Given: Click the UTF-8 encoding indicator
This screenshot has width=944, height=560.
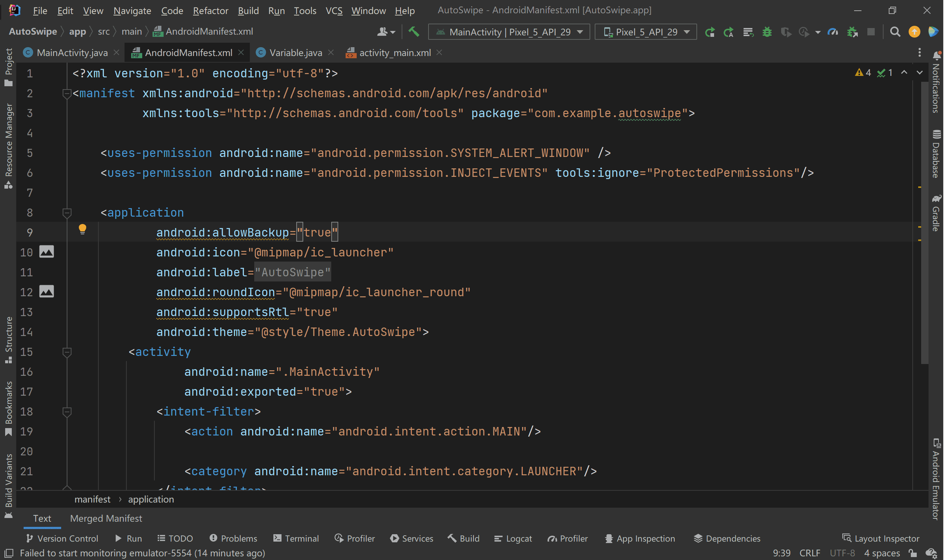Looking at the screenshot, I should 843,553.
